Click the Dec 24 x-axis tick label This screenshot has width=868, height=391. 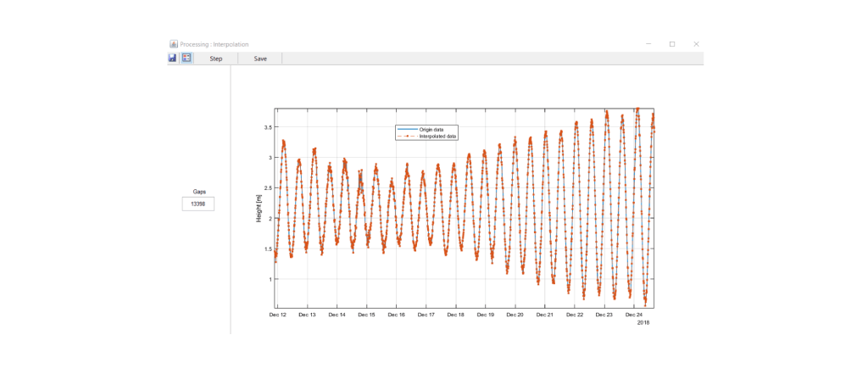coord(633,315)
